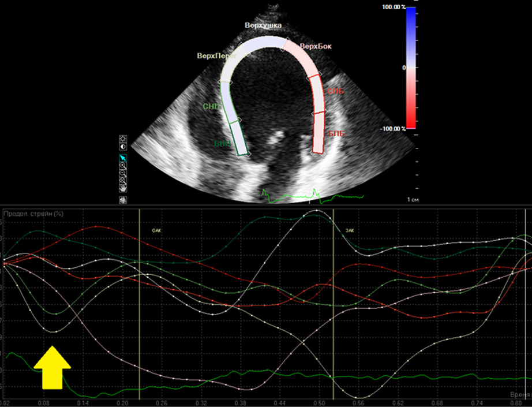Click the red СПБ segment label

point(335,92)
